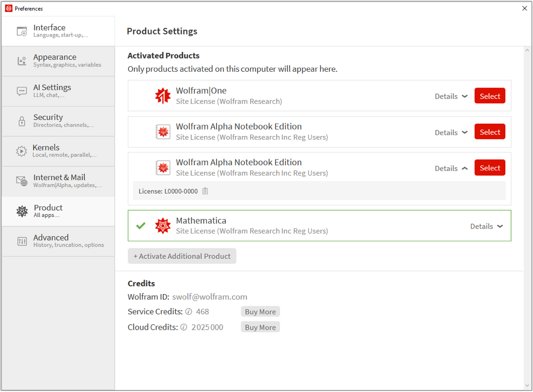Click the Wolfram|One product icon
The height and width of the screenshot is (392, 533).
(162, 96)
